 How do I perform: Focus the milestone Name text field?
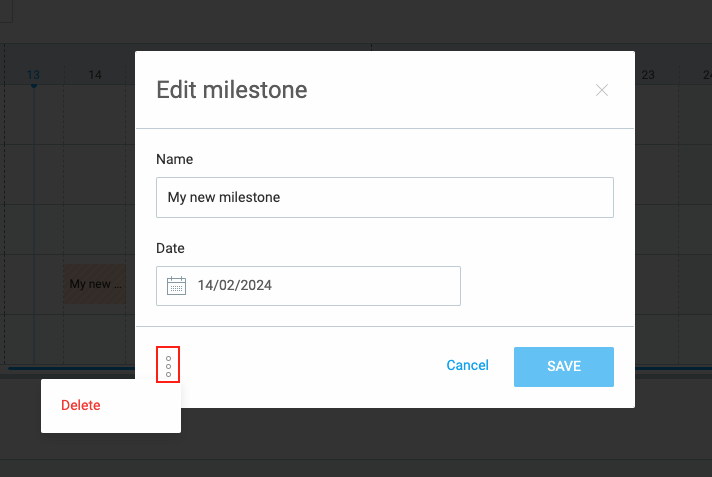385,198
